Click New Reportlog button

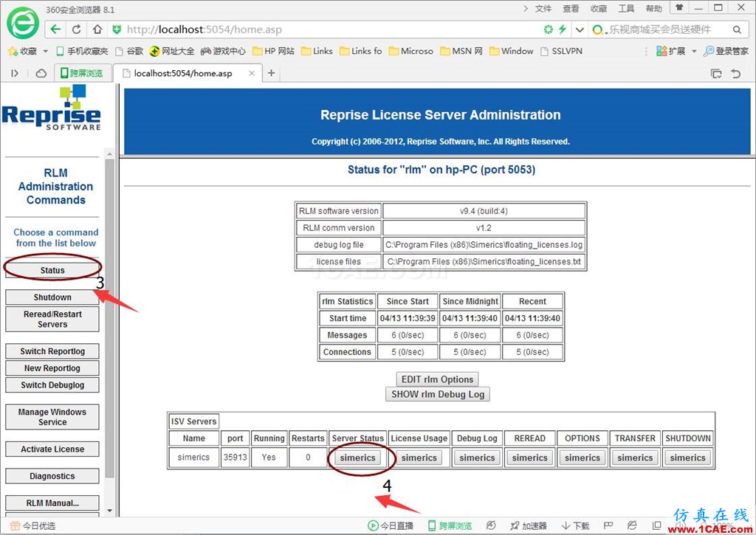point(52,368)
